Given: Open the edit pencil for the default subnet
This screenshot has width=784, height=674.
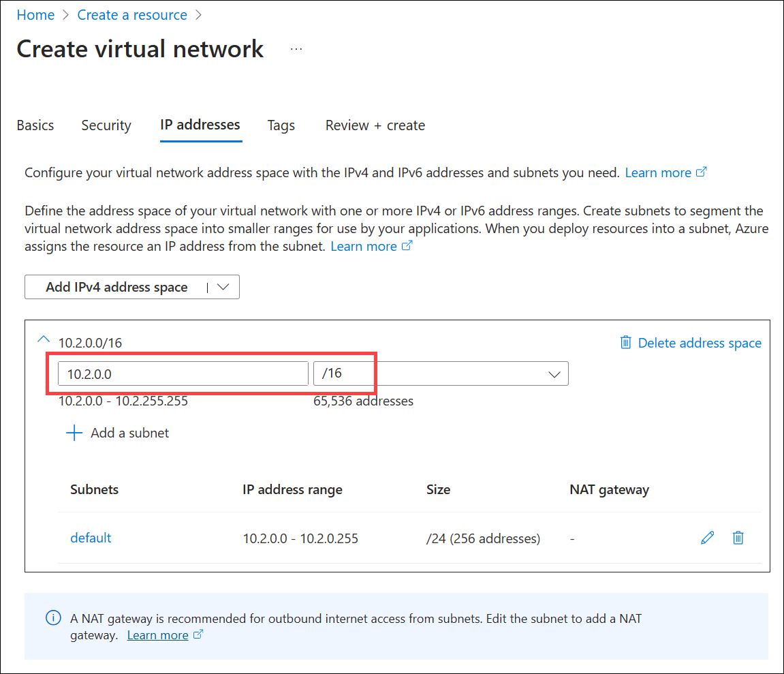Looking at the screenshot, I should click(x=707, y=538).
